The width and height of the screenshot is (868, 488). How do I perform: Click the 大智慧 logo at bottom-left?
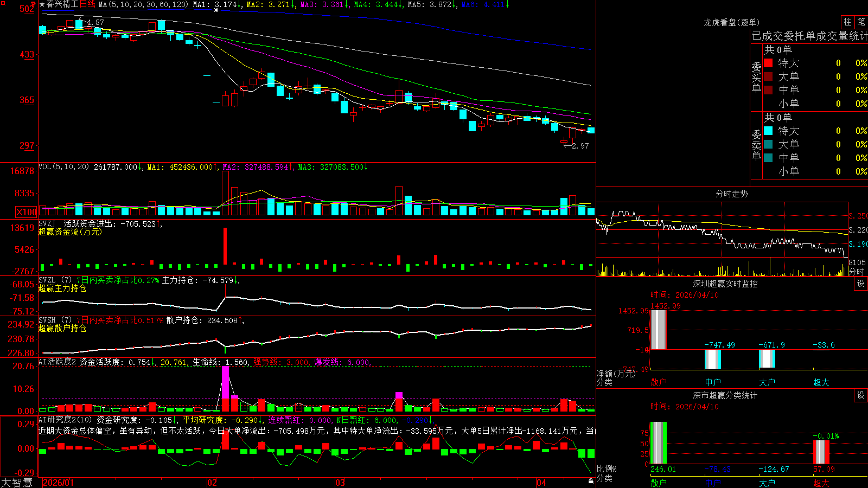point(17,483)
